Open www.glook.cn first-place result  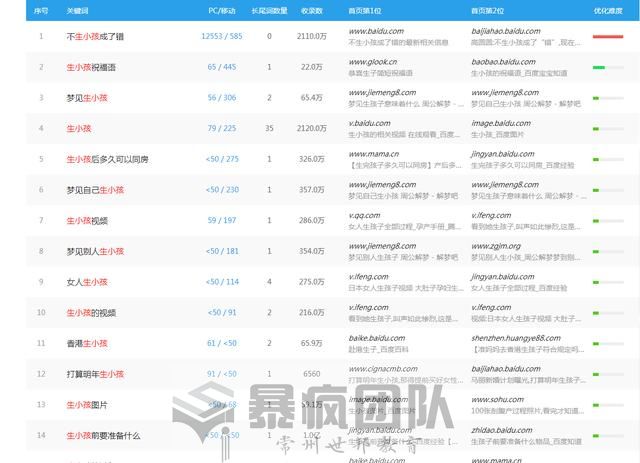[x=373, y=62]
